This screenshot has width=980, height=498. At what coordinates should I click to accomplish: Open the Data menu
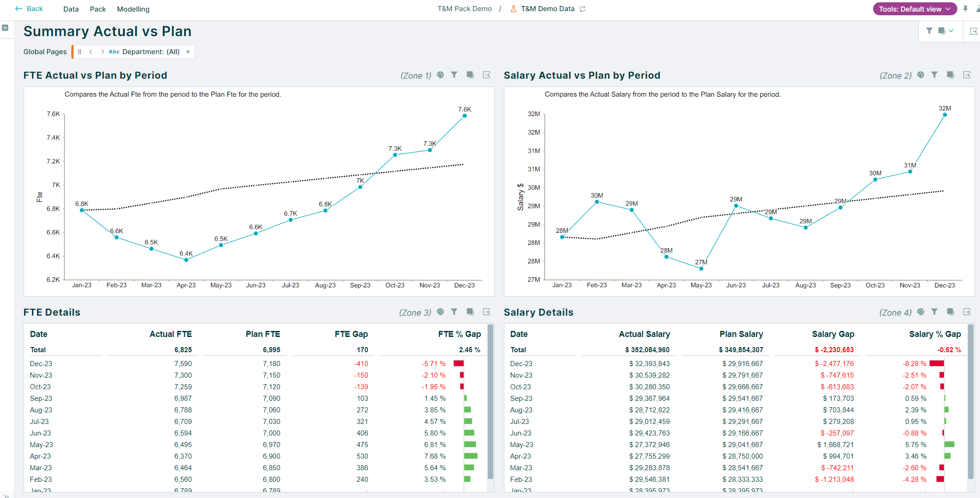(x=71, y=9)
